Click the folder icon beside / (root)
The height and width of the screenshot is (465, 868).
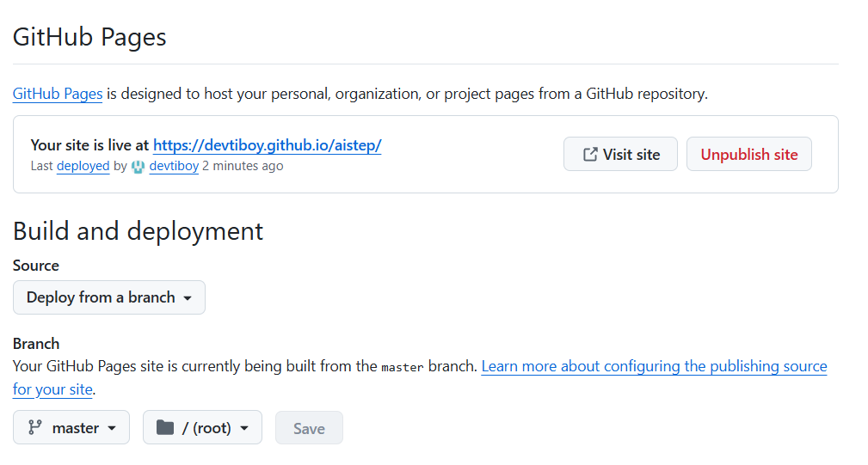pyautogui.click(x=165, y=427)
